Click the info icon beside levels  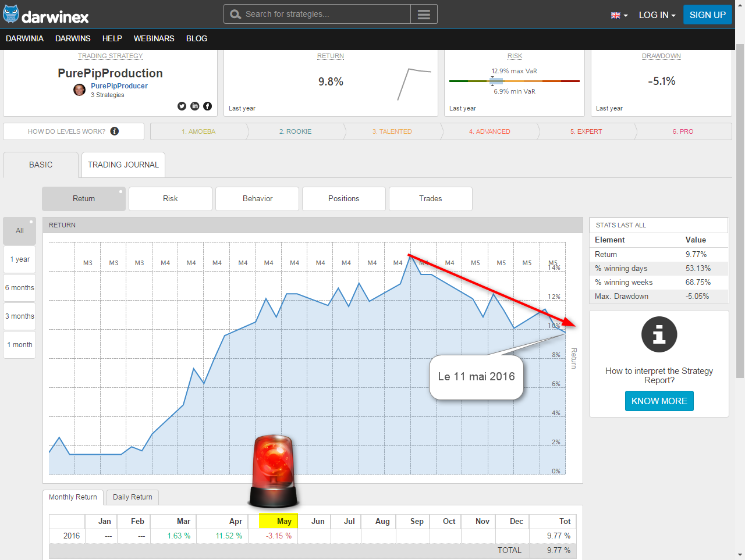[x=115, y=131]
